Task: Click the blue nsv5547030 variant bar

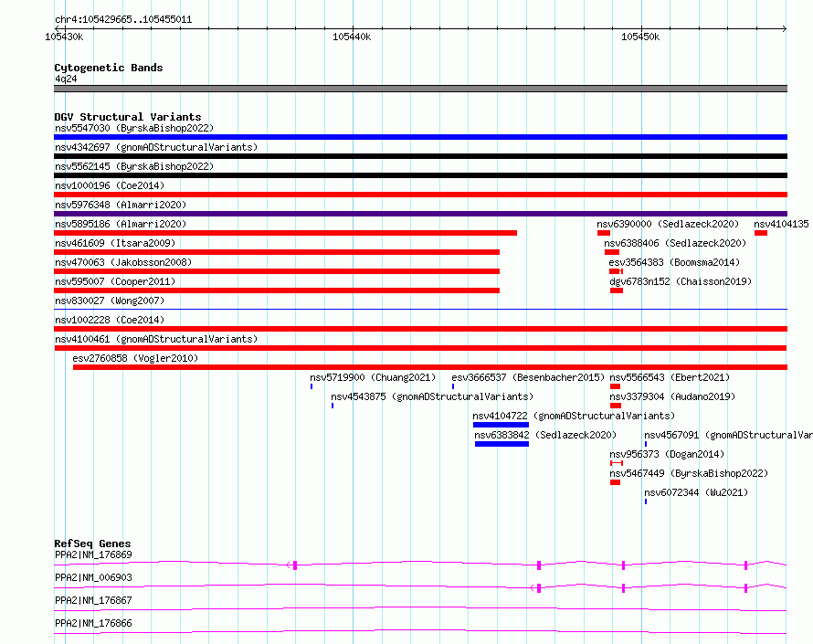Action: (420, 137)
